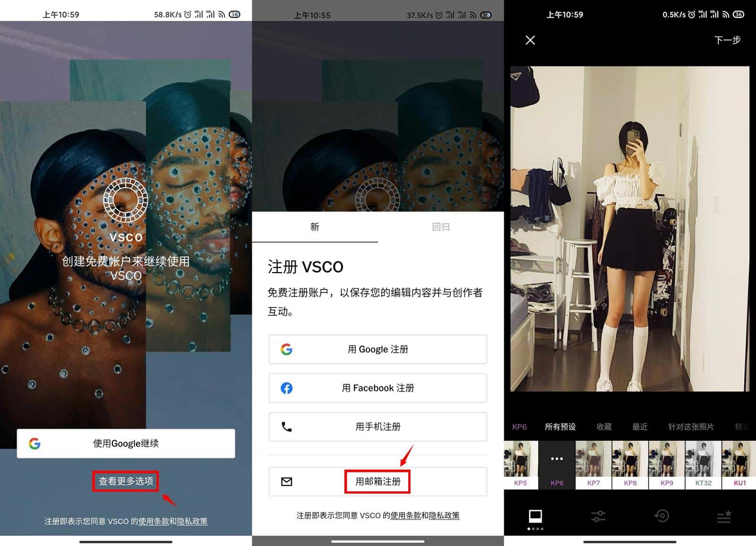
Task: Open the edit history (undo) tool
Action: click(x=661, y=516)
